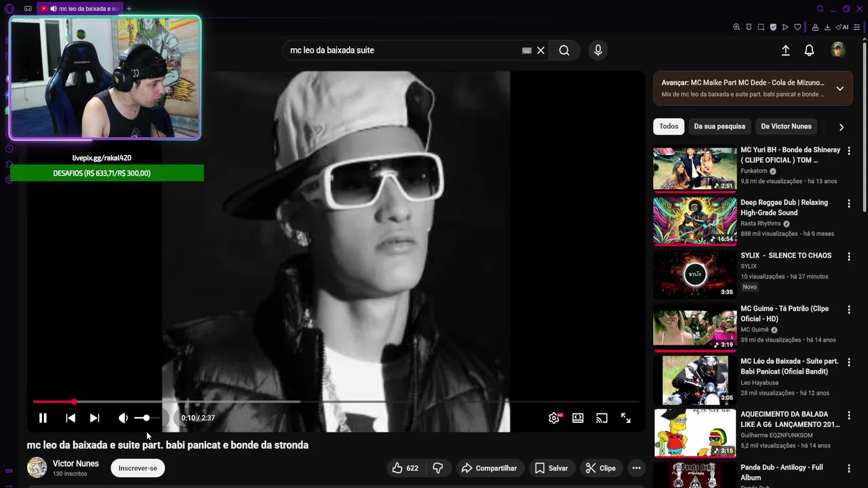Image resolution: width=868 pixels, height=488 pixels.
Task: Open the Victor Nunes channel avatar
Action: click(37, 468)
